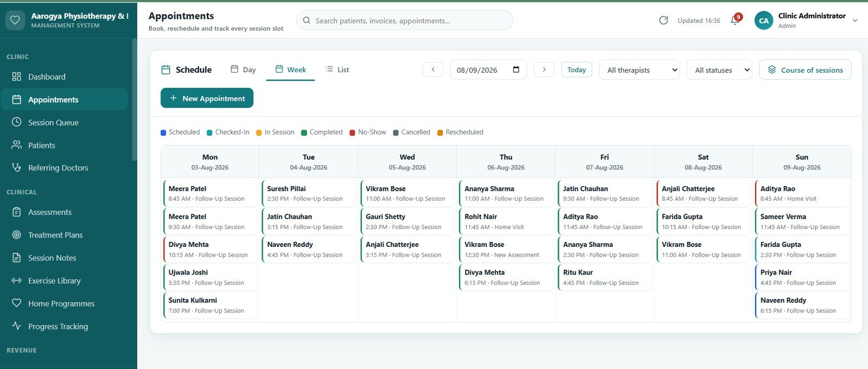868x369 pixels.
Task: Open notifications bell with 9 badge
Action: point(736,20)
